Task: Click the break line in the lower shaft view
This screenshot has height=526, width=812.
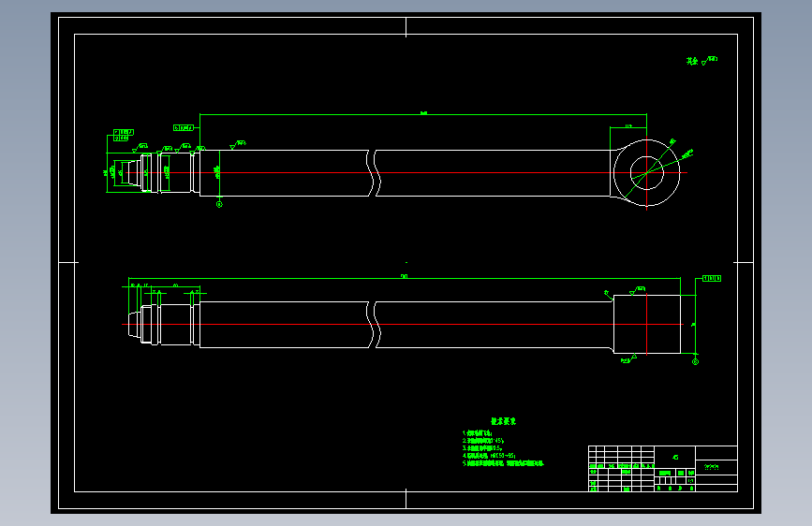Action: coord(374,325)
